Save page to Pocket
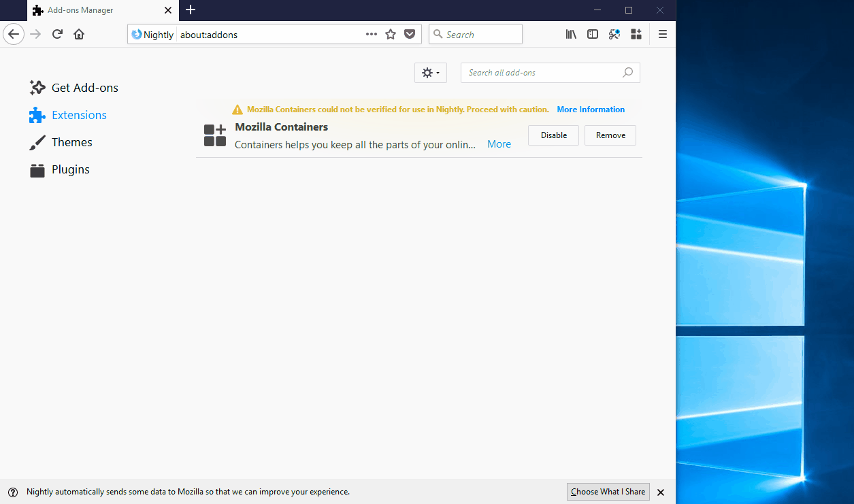854x504 pixels. coord(410,34)
